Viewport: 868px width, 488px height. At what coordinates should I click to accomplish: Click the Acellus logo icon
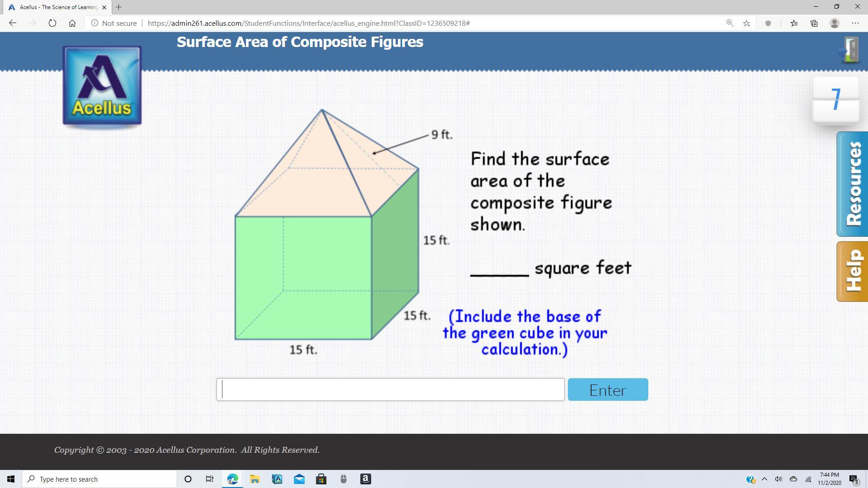point(102,85)
